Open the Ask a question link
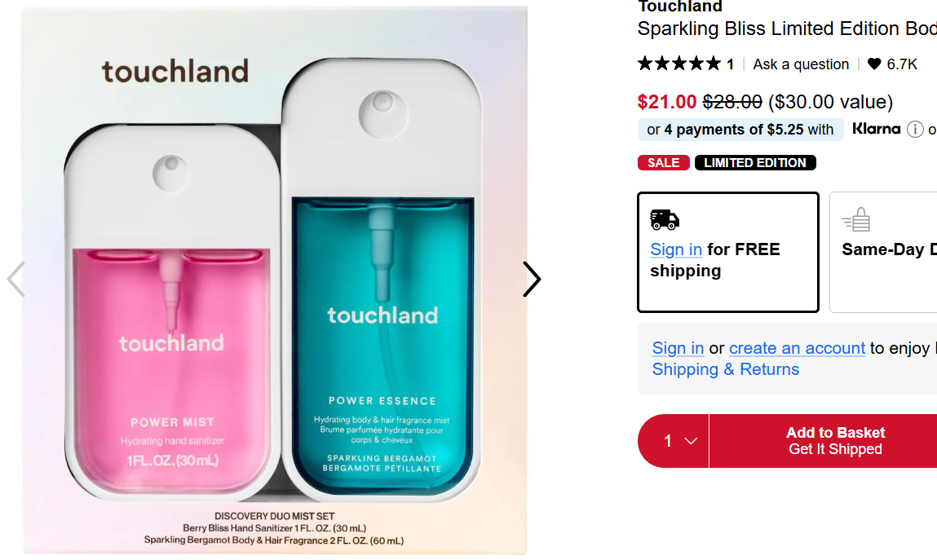The image size is (937, 560). tap(801, 64)
